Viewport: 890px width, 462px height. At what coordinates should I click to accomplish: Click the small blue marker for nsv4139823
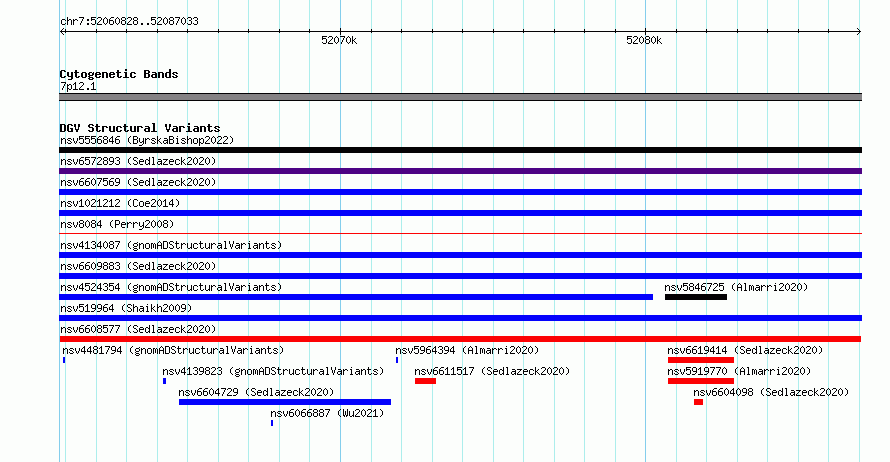[x=165, y=381]
